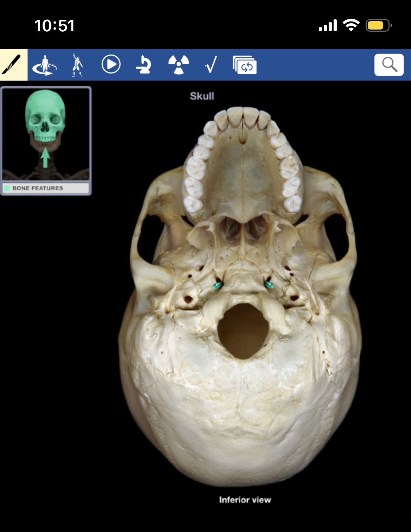Tap the battery indicator

coord(379,25)
